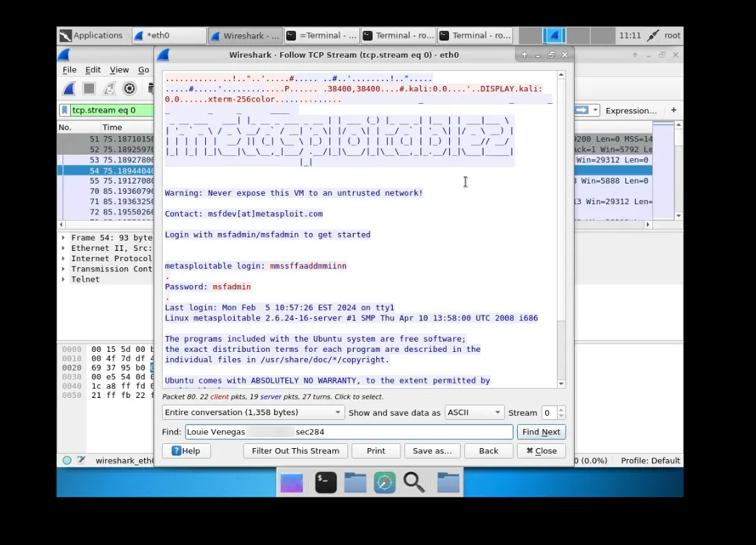Click the Close button in stream dialog
Viewport: 756px width, 545px height.
[541, 451]
